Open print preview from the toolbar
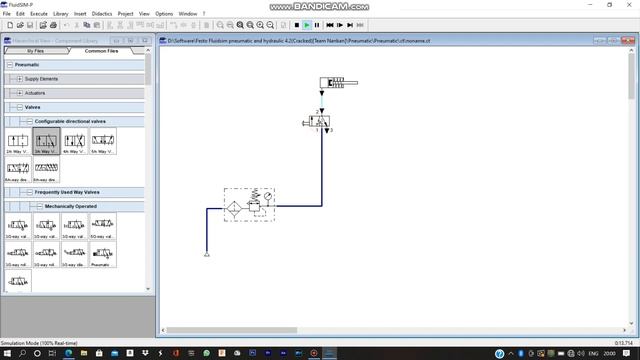This screenshot has width=640, height=360. 43,25
